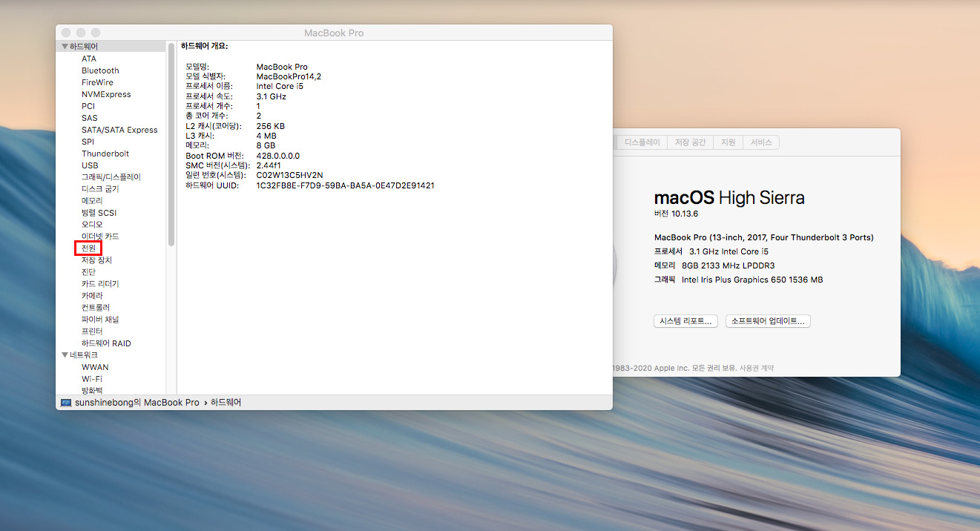
Task: Select NVMExpress in the sidebar
Action: (106, 94)
